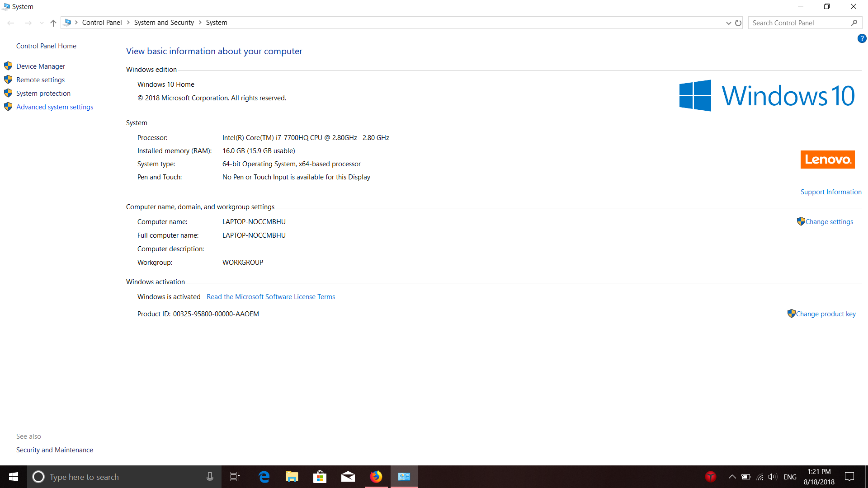Click Change settings link
868x488 pixels.
[x=829, y=222]
